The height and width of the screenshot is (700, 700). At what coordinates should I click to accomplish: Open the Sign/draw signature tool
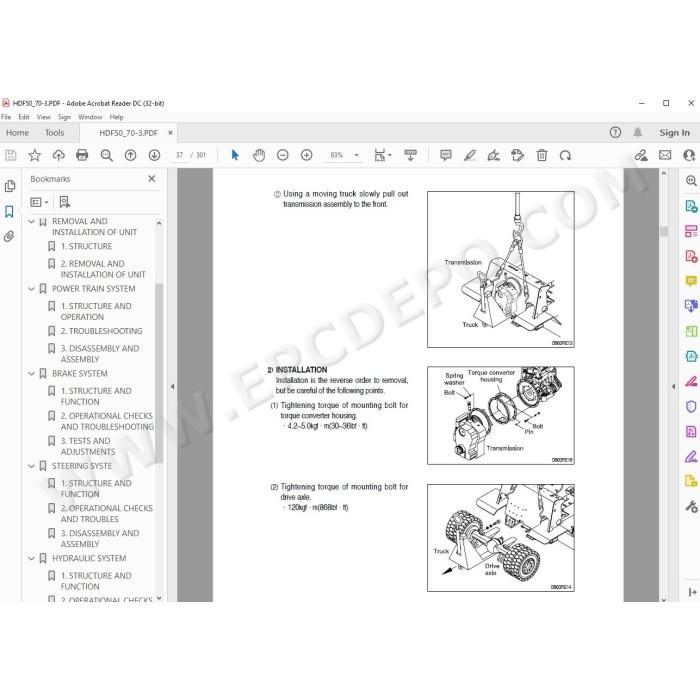(494, 155)
